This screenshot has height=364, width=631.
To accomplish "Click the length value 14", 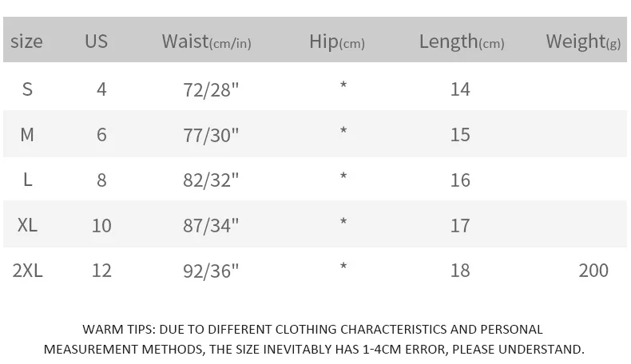I will [x=460, y=89].
